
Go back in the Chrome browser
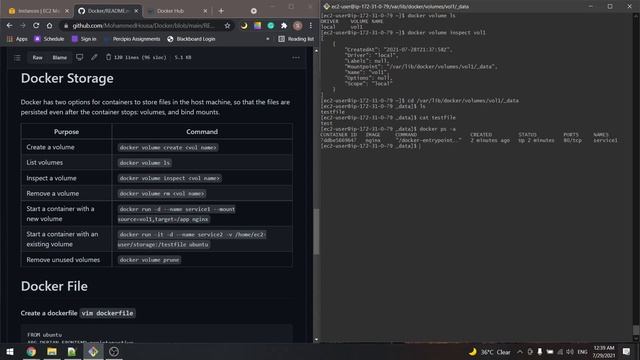pyautogui.click(x=9, y=25)
